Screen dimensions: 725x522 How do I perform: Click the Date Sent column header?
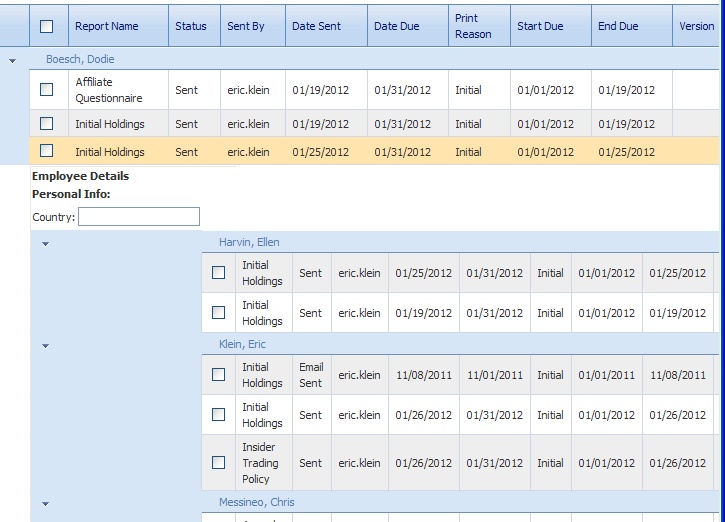[x=316, y=27]
